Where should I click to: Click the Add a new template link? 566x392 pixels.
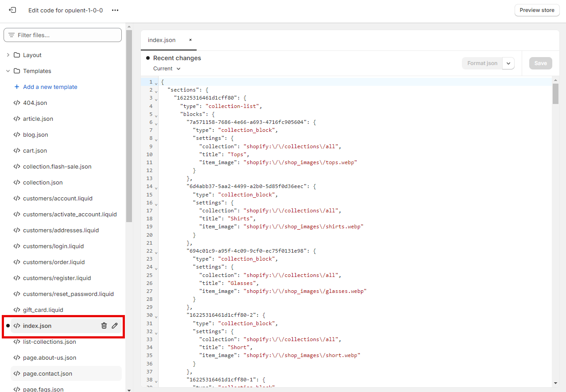tap(50, 87)
